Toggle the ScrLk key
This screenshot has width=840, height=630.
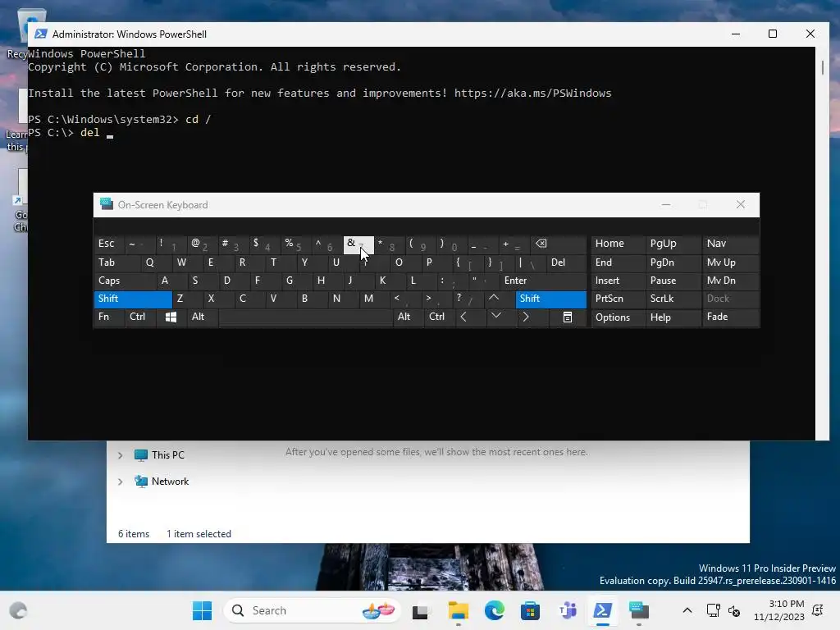coord(673,299)
